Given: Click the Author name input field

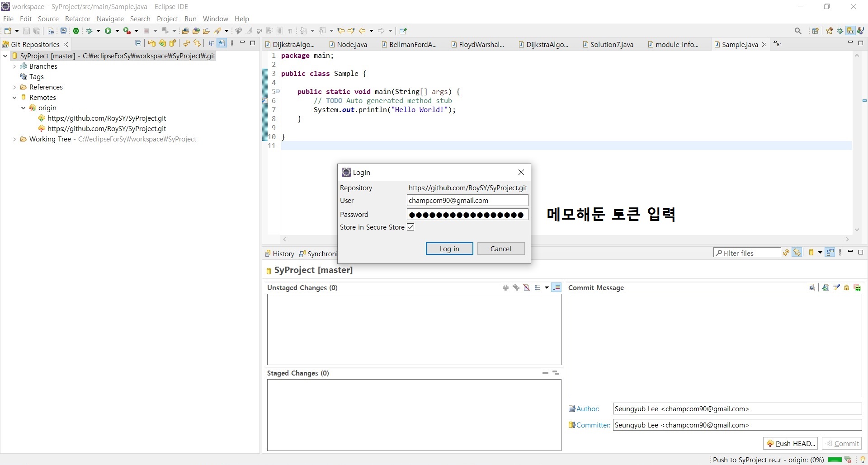Looking at the screenshot, I should tap(737, 409).
